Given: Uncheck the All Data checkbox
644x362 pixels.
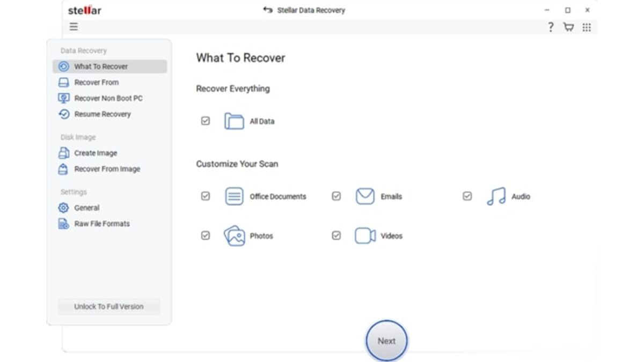Looking at the screenshot, I should 206,121.
